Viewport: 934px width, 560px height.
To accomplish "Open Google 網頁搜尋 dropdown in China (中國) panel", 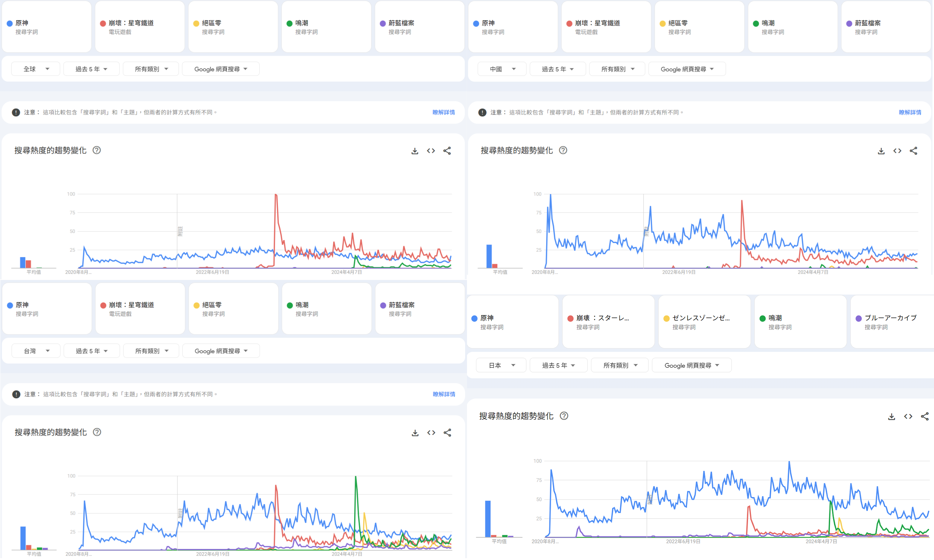I will (687, 69).
